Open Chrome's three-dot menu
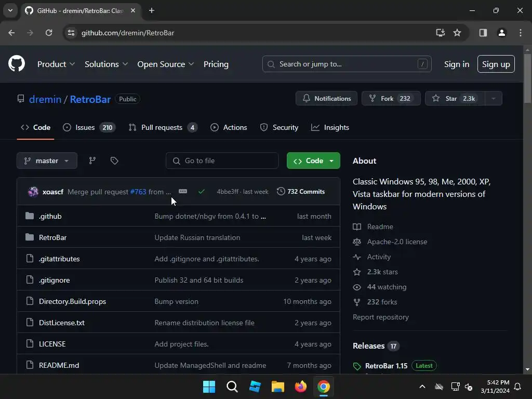This screenshot has width=532, height=399. pos(520,33)
